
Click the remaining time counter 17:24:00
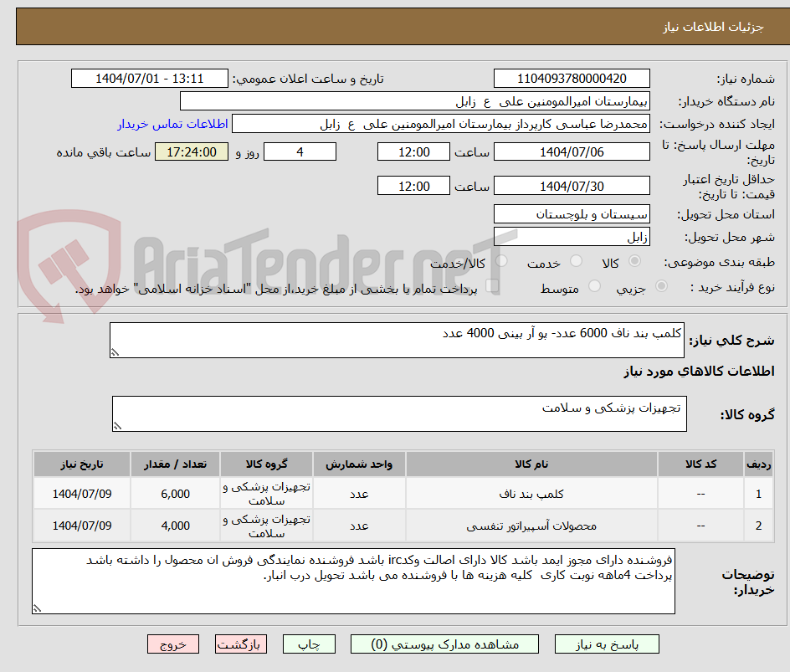click(191, 152)
